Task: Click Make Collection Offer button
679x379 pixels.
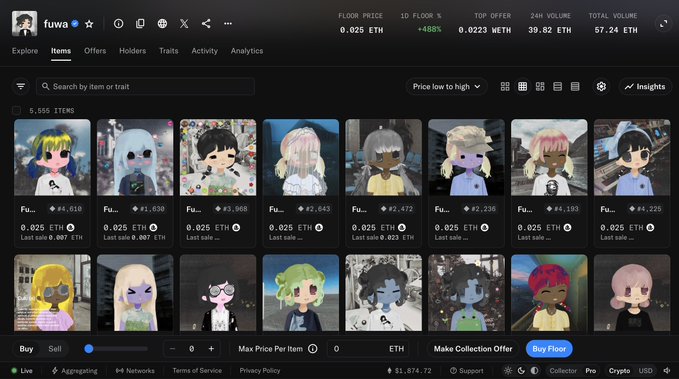Action: coord(473,349)
